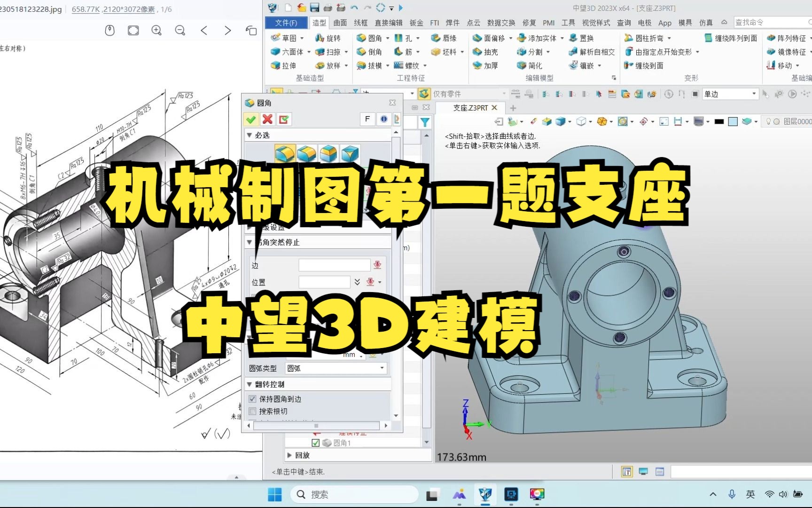Click the black background color swatch
This screenshot has height=508, width=812.
[x=719, y=121]
